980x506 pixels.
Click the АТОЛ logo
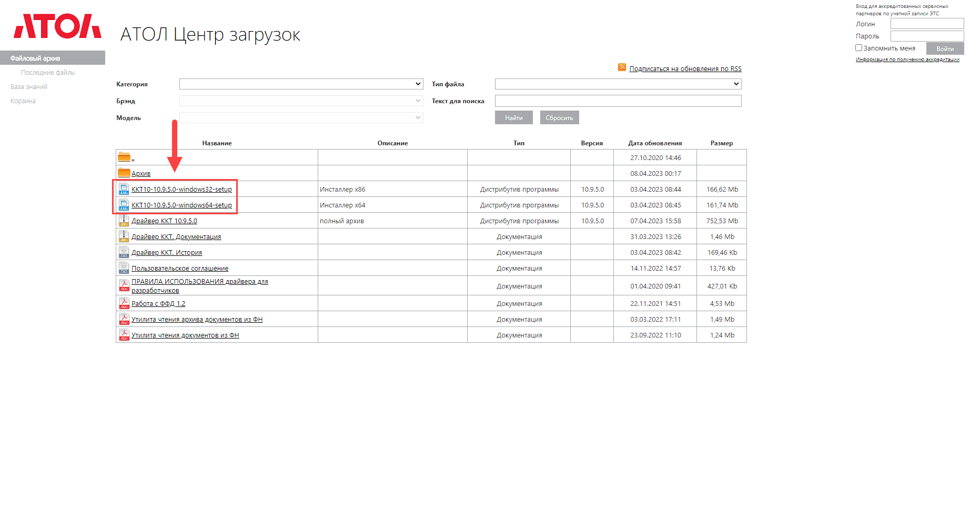point(57,26)
